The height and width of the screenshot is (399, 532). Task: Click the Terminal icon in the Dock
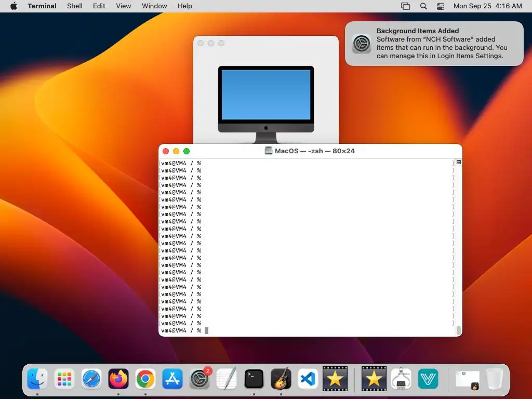tap(254, 378)
